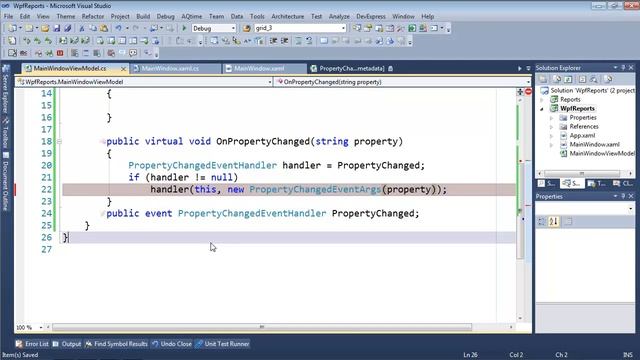Toggle auto-hide pin on Properties panel
The image size is (640, 360).
click(x=623, y=196)
